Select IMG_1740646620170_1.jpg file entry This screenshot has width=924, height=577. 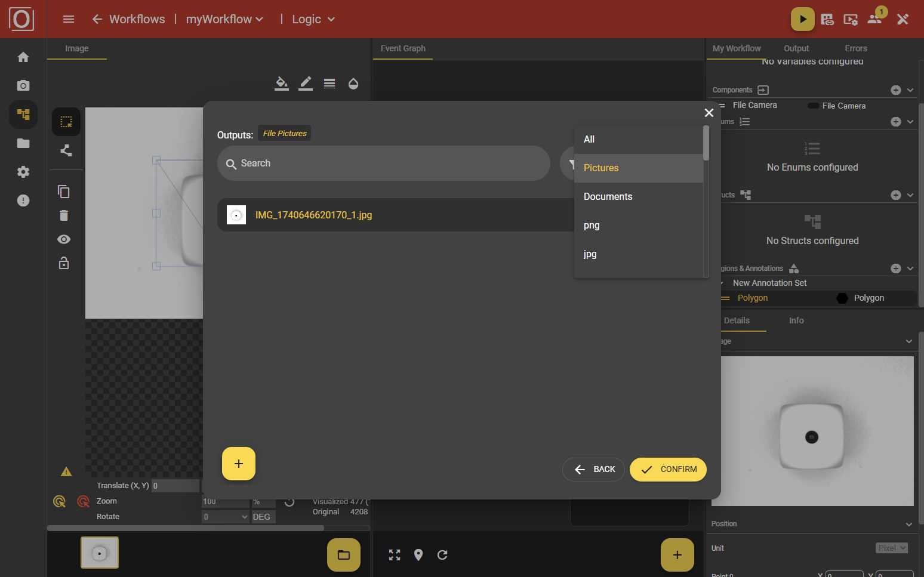coord(313,215)
